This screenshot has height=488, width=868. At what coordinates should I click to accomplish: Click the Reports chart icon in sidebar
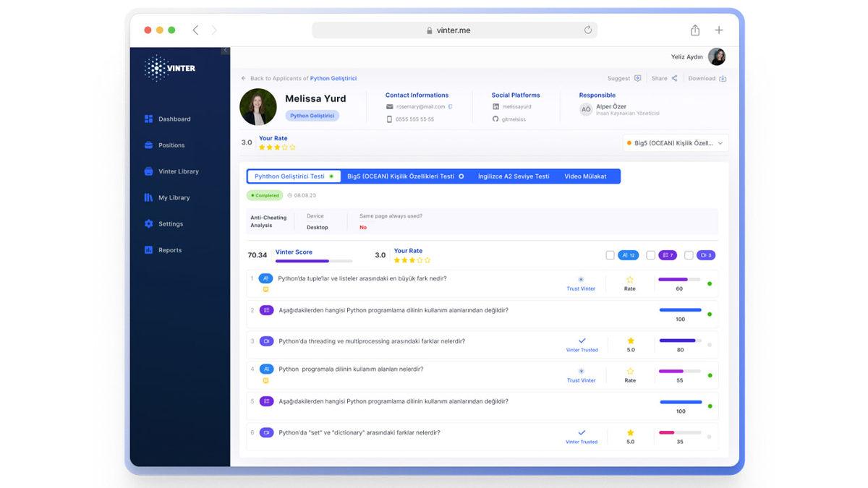(148, 250)
